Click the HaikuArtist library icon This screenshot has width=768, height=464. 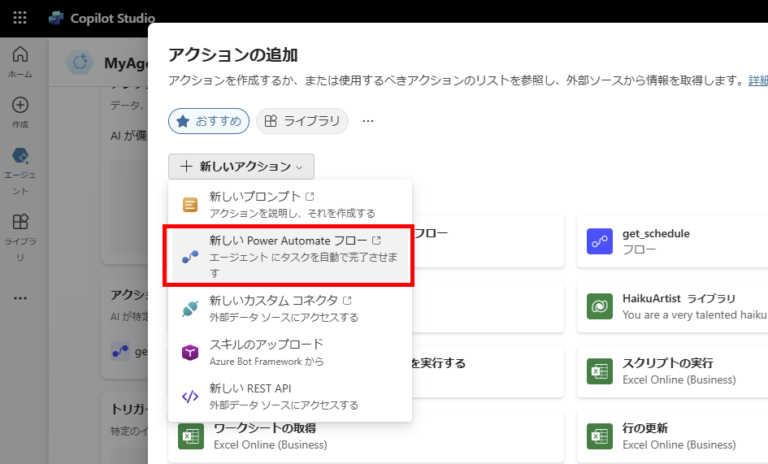[x=601, y=306]
